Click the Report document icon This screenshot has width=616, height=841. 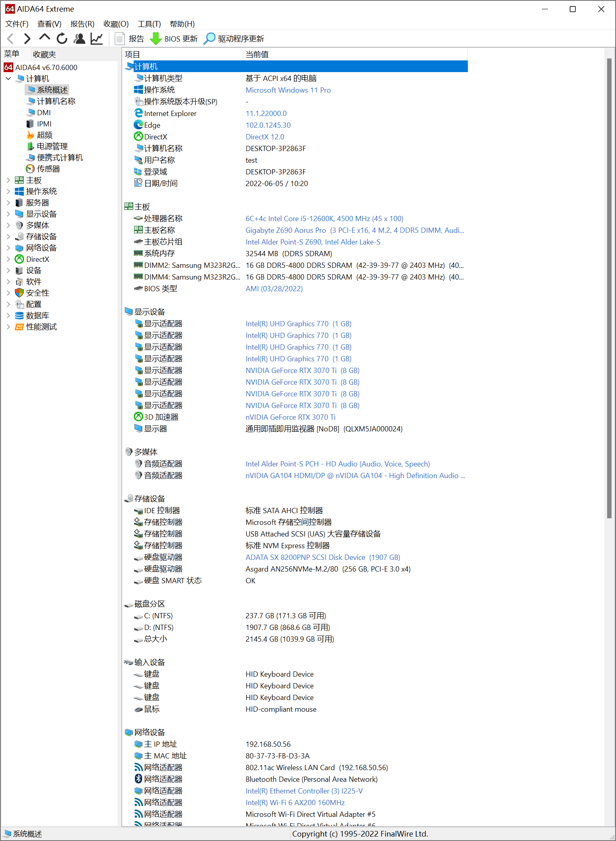[x=120, y=39]
